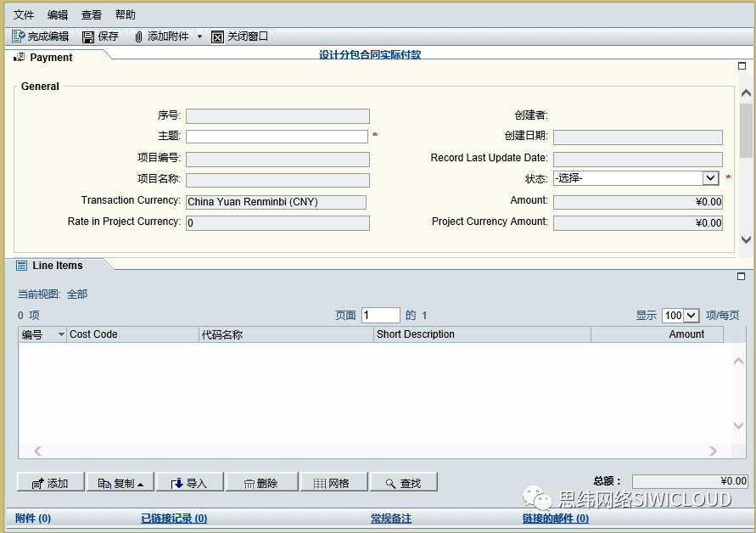Image resolution: width=756 pixels, height=533 pixels.
Task: Click the line items scroll-left arrow
Action: (x=38, y=451)
